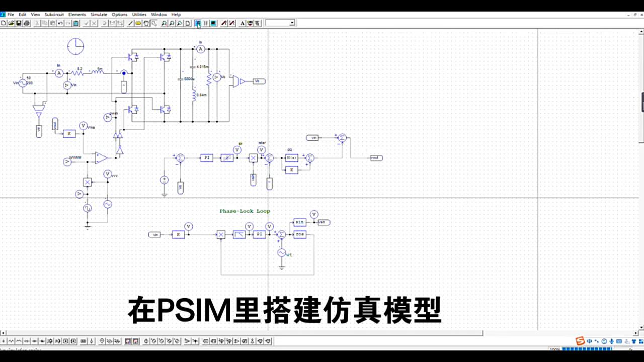Click the horizontal scrollbar left arrow
The image size is (644, 362).
(3, 333)
